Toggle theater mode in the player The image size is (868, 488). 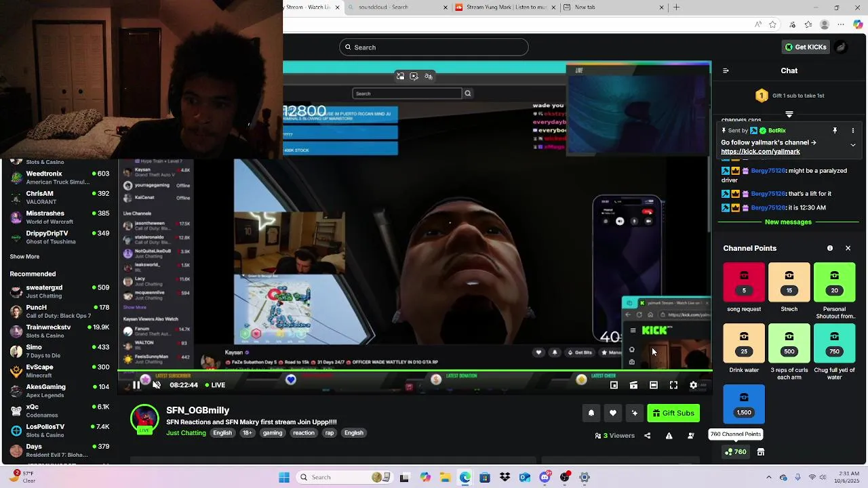click(x=654, y=385)
